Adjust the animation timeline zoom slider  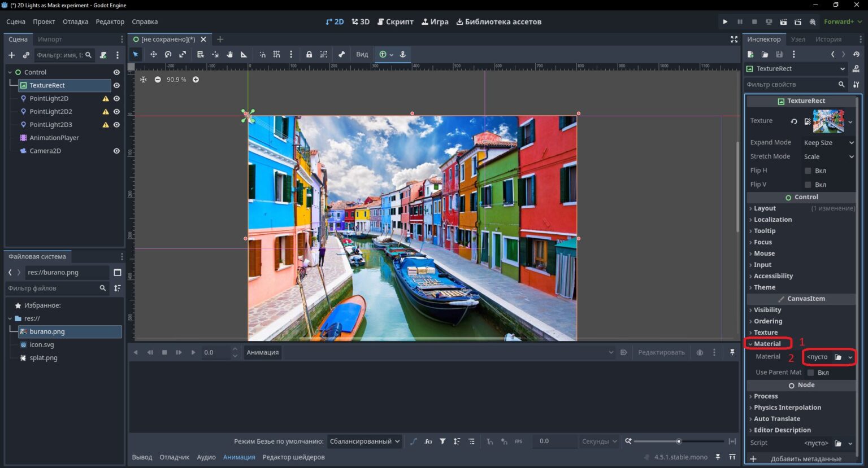pos(679,441)
